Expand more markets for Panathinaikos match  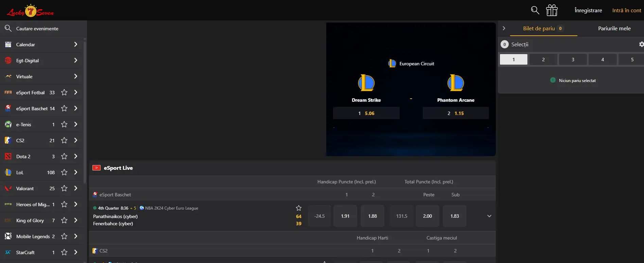(489, 216)
